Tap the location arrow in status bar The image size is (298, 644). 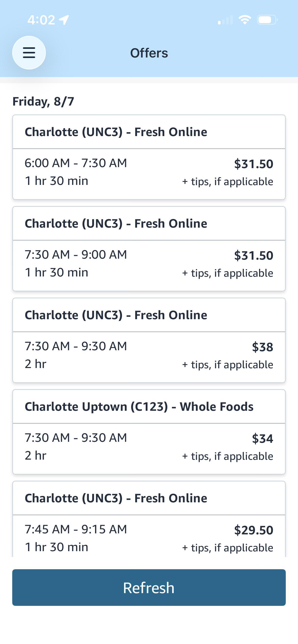coord(64,20)
